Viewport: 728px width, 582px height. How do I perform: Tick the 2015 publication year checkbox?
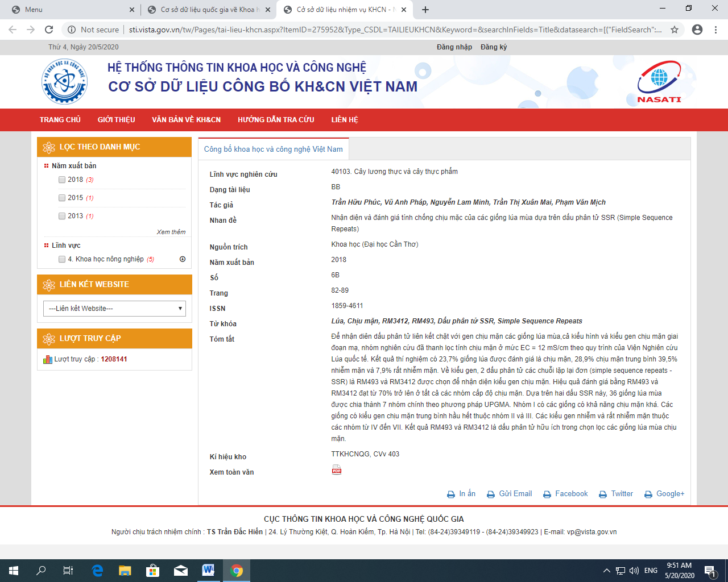(x=62, y=198)
